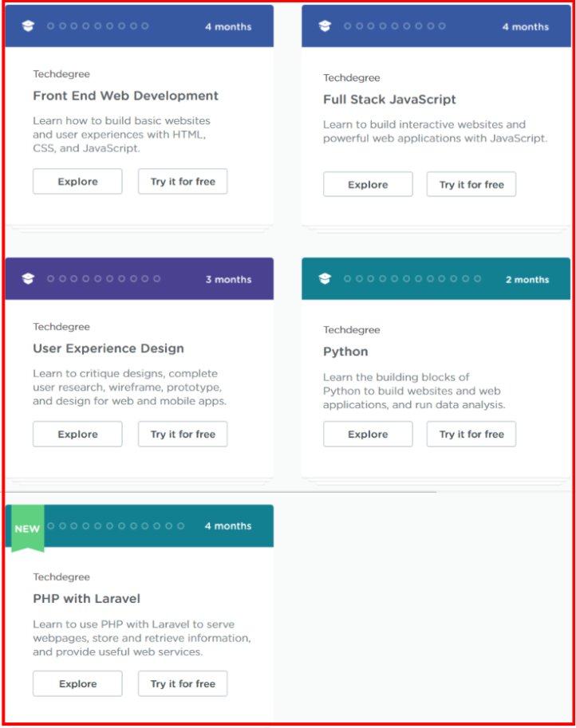Click the graduation cap icon on User Experience Design

coord(30,278)
